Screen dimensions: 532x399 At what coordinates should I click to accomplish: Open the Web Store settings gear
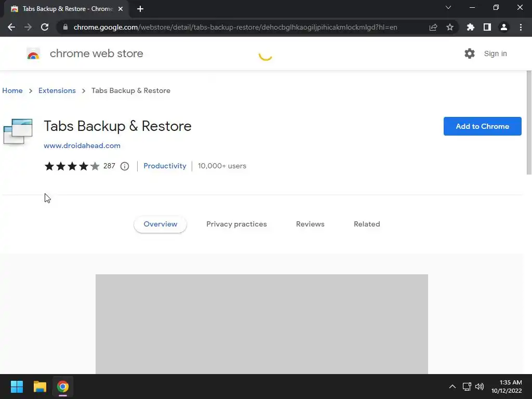[470, 54]
